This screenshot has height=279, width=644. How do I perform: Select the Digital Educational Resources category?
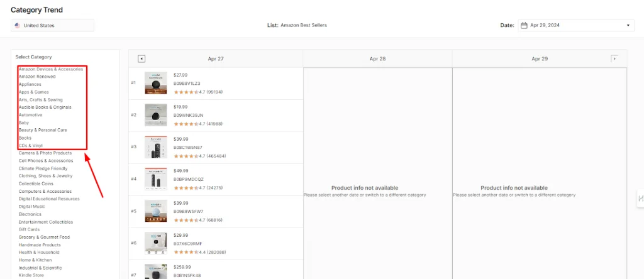click(49, 199)
